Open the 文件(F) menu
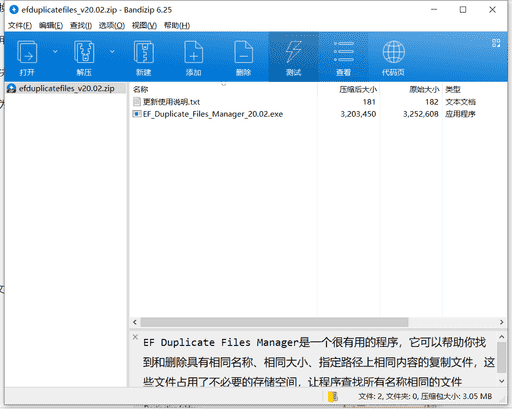The height and width of the screenshot is (409, 512). click(20, 25)
